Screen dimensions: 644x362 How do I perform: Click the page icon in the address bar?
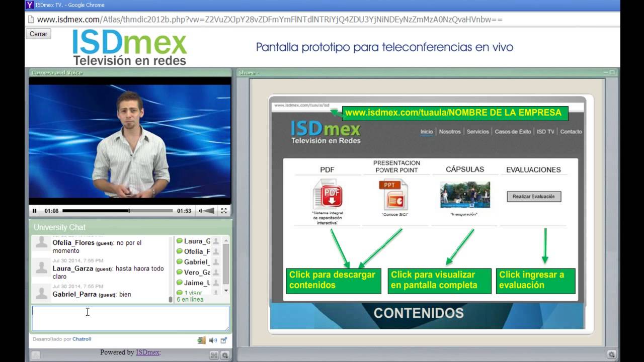[31, 20]
